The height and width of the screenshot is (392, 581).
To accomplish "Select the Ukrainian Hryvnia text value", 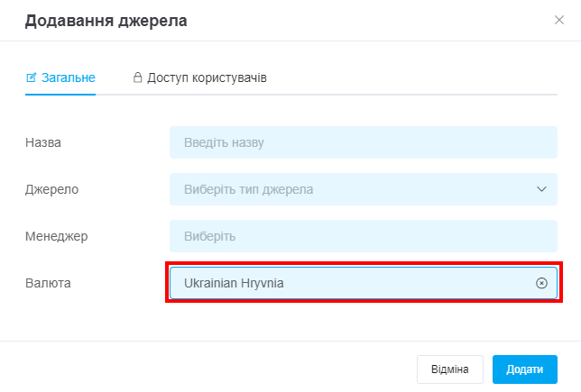I will point(234,283).
